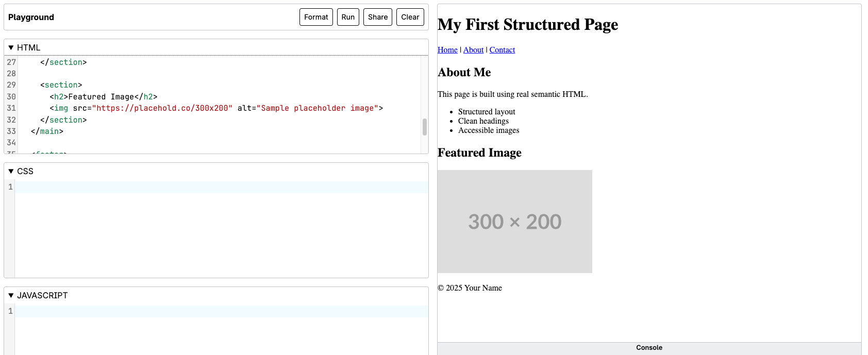Click 'Structured layout' list item
868x355 pixels.
tap(487, 112)
